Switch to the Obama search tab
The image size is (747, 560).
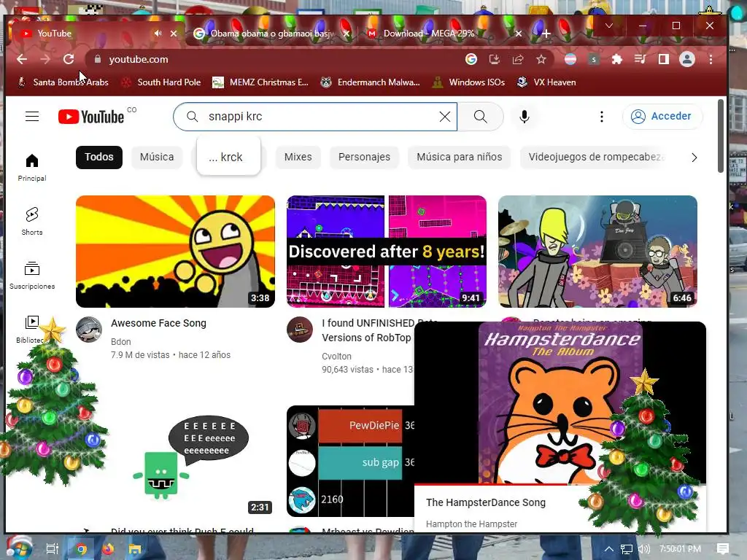[271, 34]
